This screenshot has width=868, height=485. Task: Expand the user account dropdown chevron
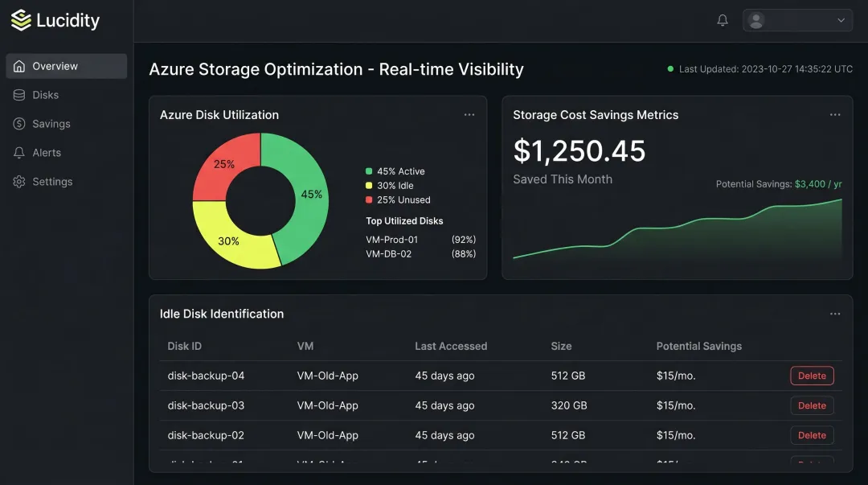pos(841,20)
